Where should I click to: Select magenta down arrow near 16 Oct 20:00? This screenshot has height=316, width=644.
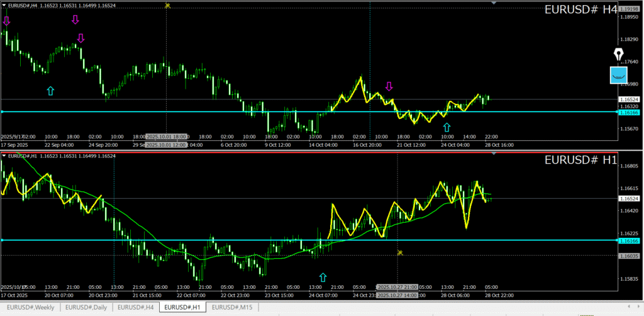click(389, 86)
